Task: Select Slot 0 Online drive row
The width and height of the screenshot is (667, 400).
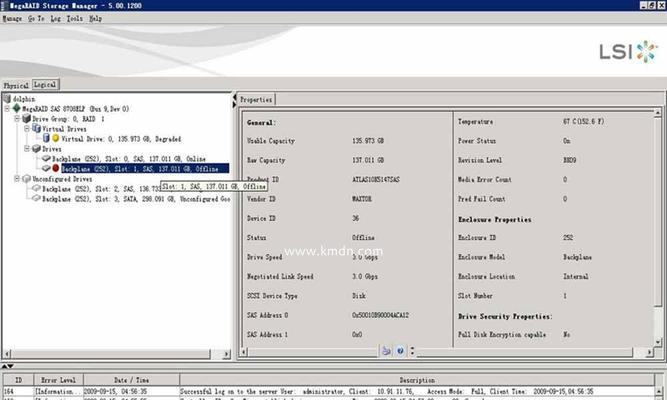Action: tap(129, 159)
